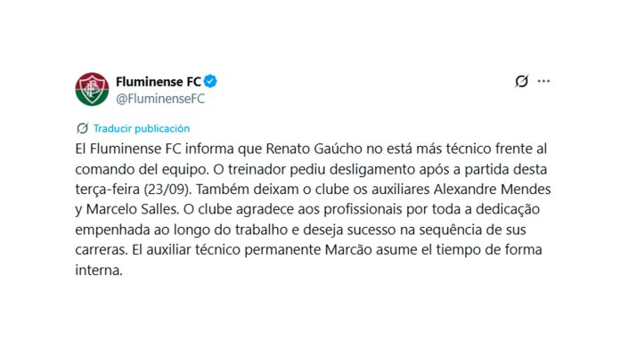The image size is (620, 364).
Task: Click the word profissionais in the post
Action: (x=363, y=209)
